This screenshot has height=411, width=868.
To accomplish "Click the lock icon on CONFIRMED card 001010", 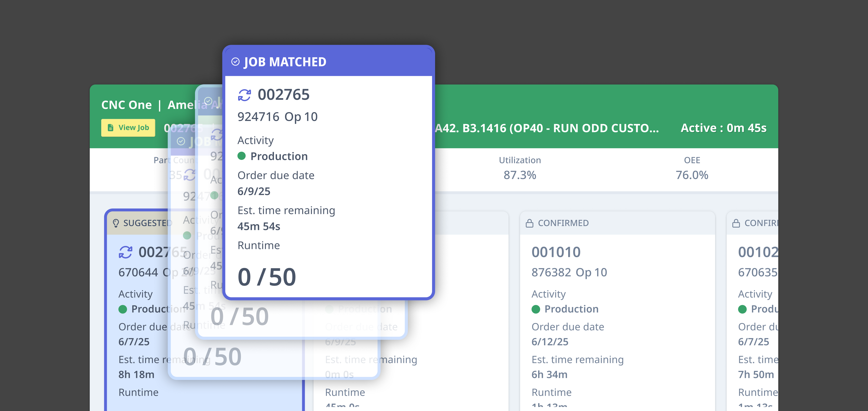I will pyautogui.click(x=529, y=223).
